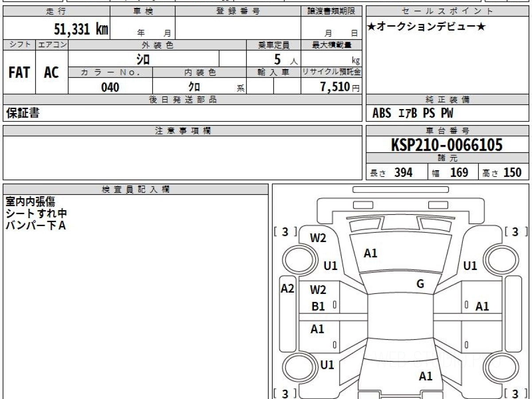Click the シロ exterior color value

point(144,59)
